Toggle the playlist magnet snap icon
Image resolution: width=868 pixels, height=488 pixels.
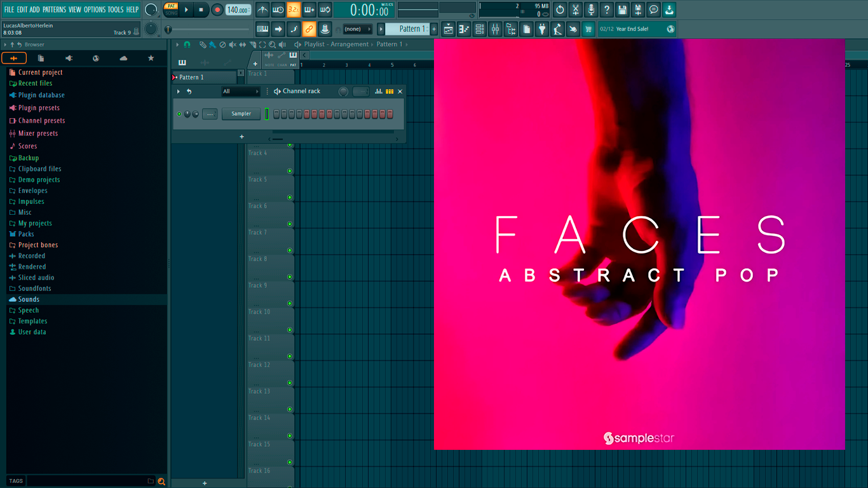click(x=187, y=44)
